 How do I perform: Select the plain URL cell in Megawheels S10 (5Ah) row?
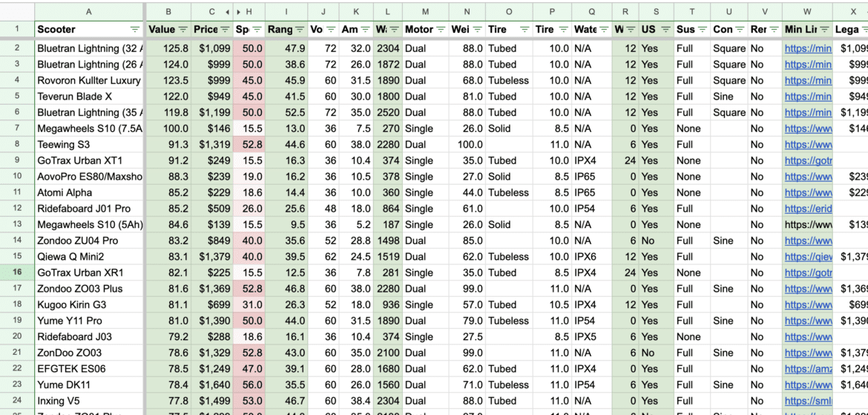pyautogui.click(x=808, y=224)
